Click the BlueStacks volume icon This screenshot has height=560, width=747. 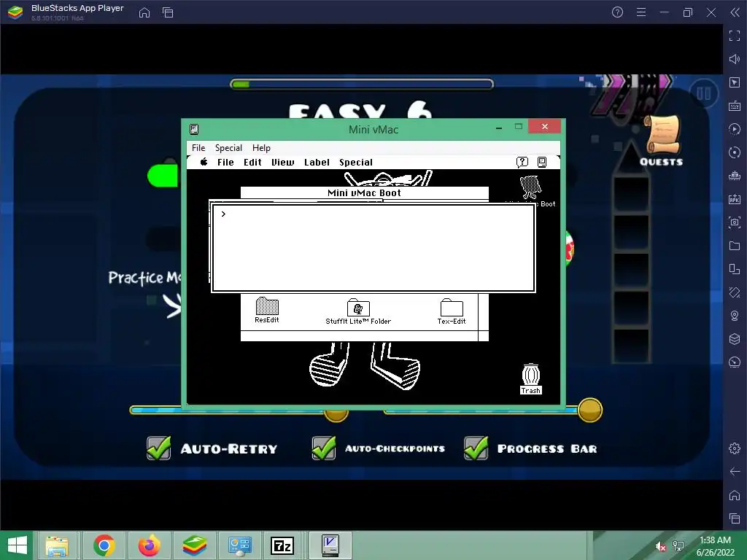[735, 59]
